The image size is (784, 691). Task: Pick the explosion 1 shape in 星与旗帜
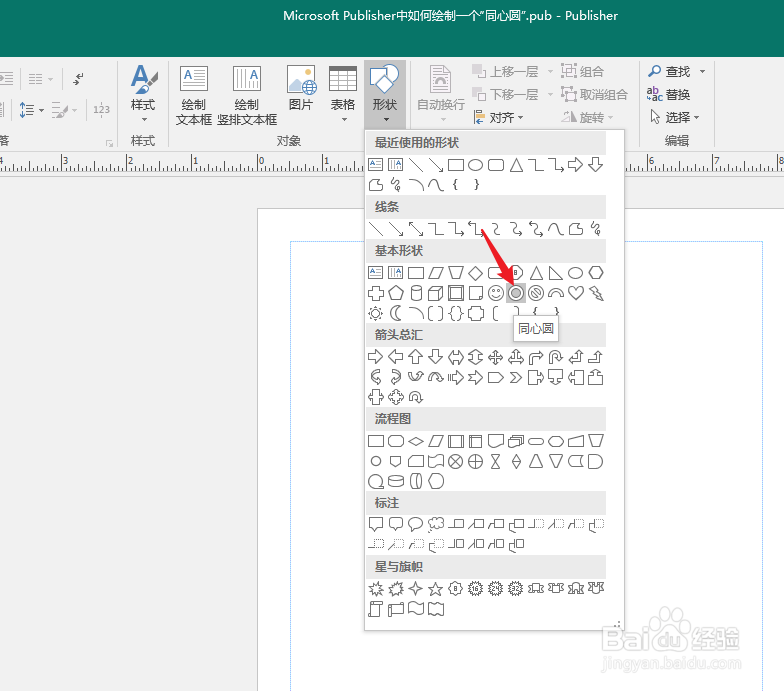point(376,589)
